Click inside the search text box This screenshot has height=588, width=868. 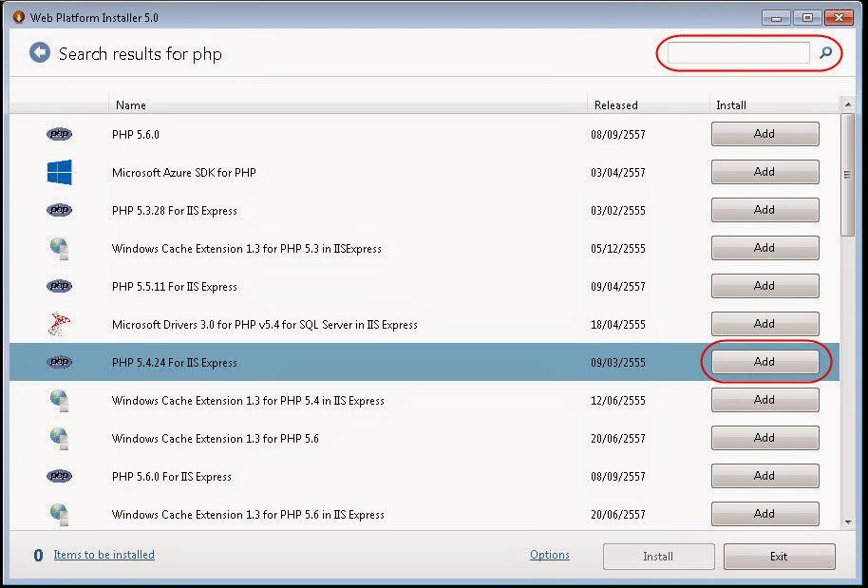[x=741, y=53]
